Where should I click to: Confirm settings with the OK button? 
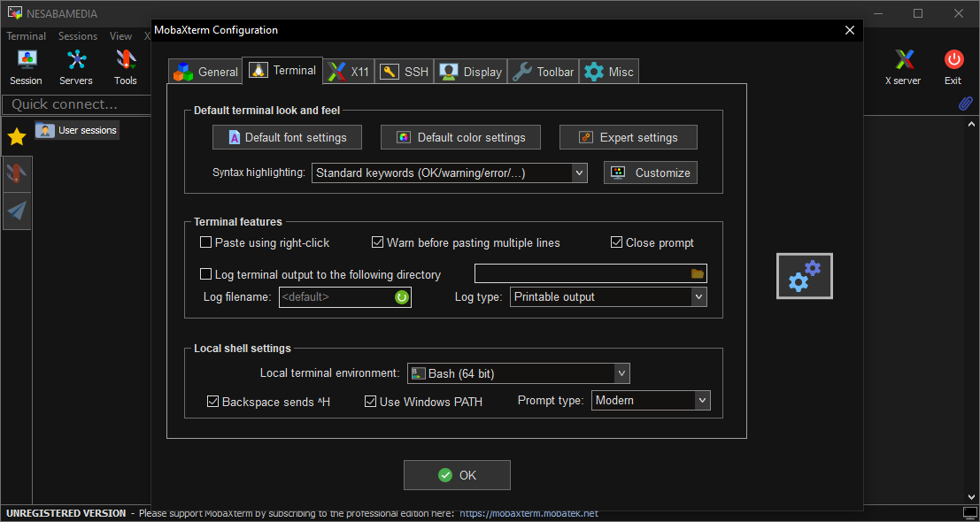click(x=457, y=475)
